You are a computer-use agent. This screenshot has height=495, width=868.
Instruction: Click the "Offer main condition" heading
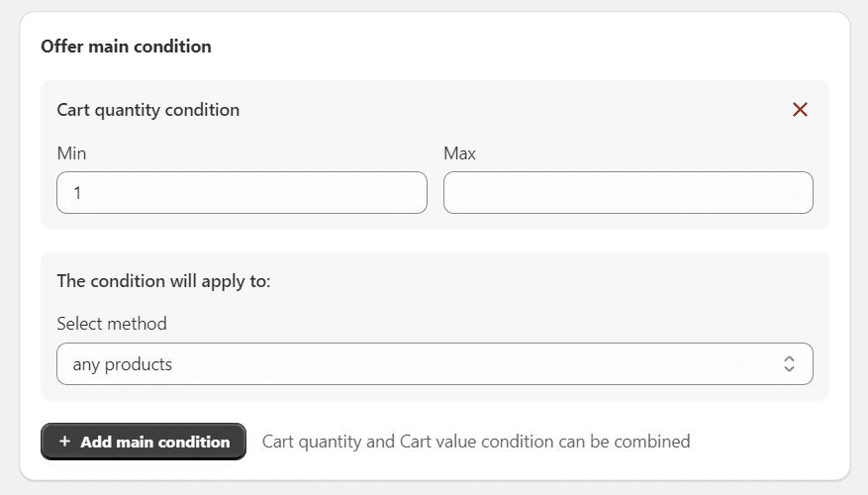(126, 47)
